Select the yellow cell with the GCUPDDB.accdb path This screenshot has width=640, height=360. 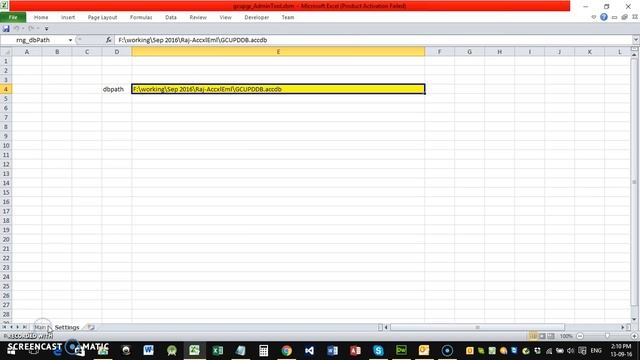278,89
